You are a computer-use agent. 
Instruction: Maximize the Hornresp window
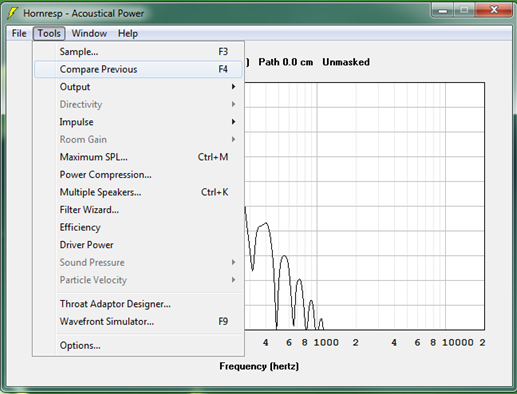pos(464,10)
